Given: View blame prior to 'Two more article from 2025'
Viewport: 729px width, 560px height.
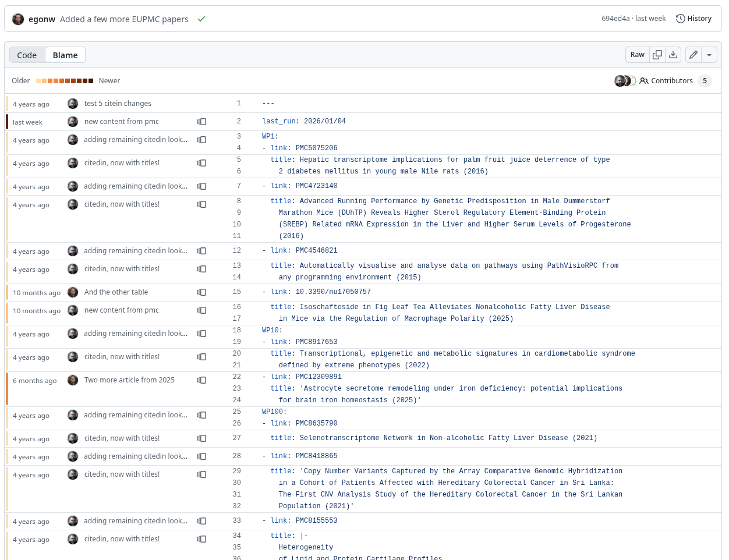Looking at the screenshot, I should point(201,380).
